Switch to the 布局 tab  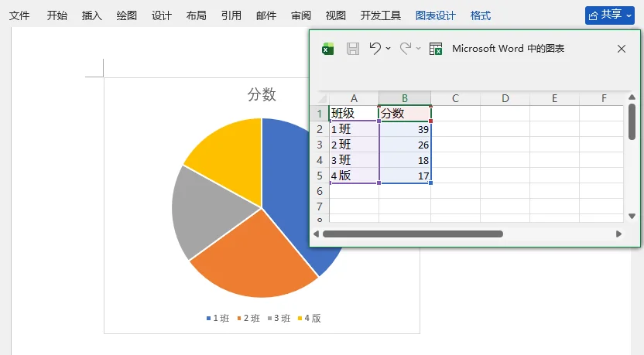(x=197, y=15)
